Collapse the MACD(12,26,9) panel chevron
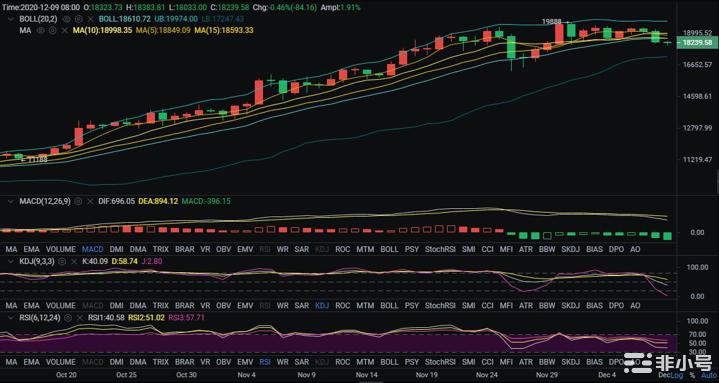The width and height of the screenshot is (719, 383). click(11, 201)
